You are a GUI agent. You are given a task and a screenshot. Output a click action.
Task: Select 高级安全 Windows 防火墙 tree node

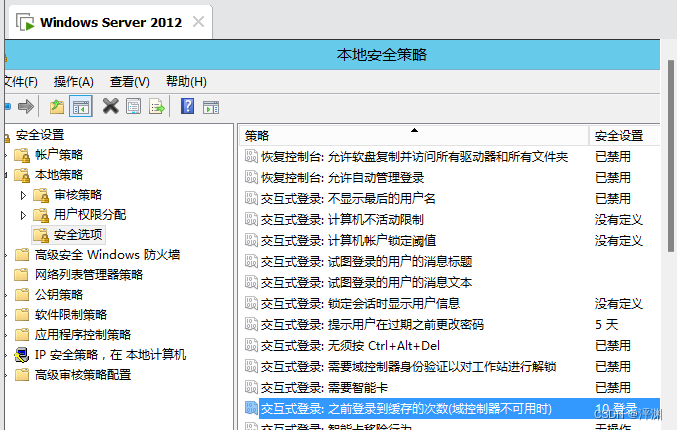pos(108,255)
